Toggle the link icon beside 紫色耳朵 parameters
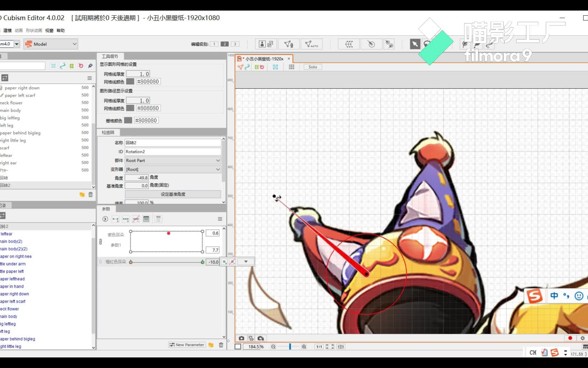Image resolution: width=588 pixels, height=368 pixels. pyautogui.click(x=100, y=242)
